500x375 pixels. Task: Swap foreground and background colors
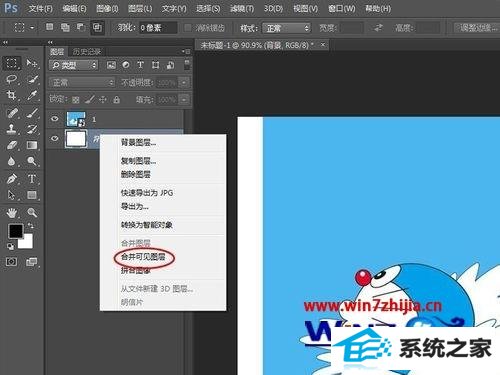point(31,226)
